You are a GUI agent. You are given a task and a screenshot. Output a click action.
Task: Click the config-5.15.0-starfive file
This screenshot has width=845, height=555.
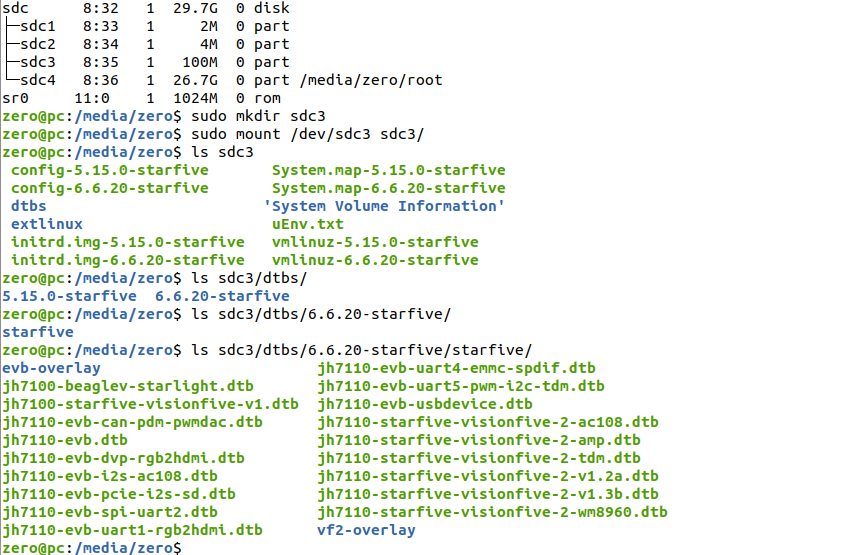click(110, 170)
